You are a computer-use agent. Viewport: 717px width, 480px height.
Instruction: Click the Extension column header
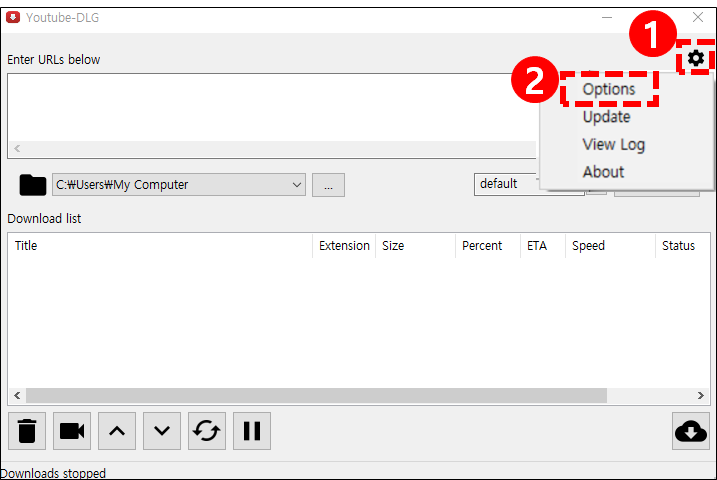click(344, 246)
